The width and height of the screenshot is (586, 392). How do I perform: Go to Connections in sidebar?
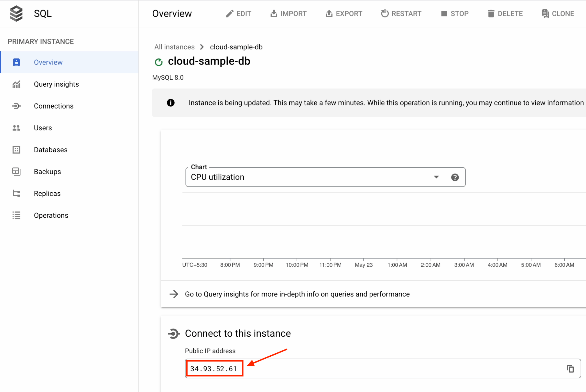point(53,106)
